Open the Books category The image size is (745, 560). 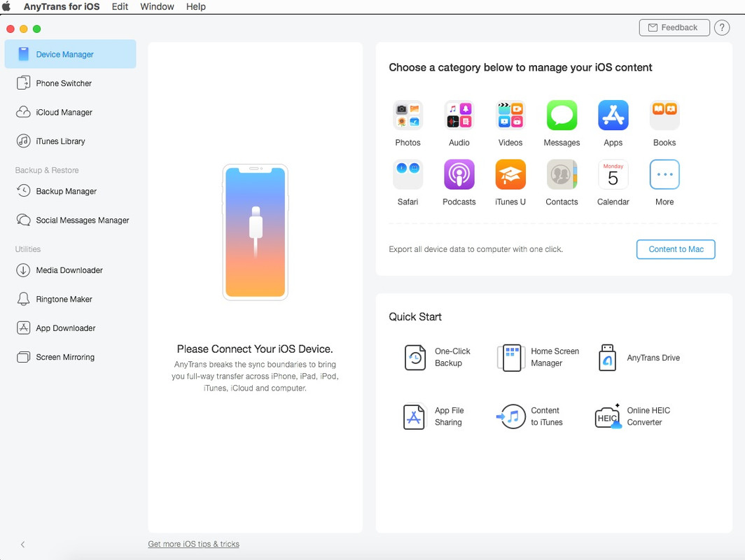pos(664,115)
